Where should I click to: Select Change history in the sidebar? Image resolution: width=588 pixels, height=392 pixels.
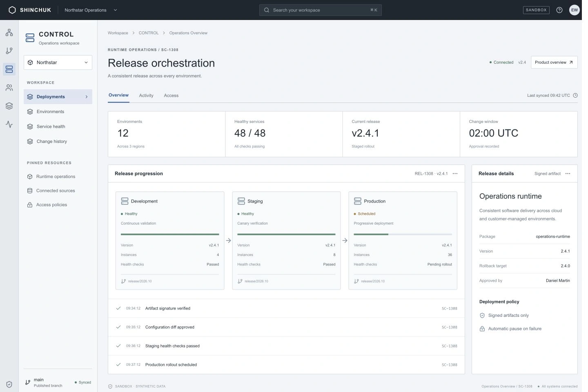coord(58,141)
